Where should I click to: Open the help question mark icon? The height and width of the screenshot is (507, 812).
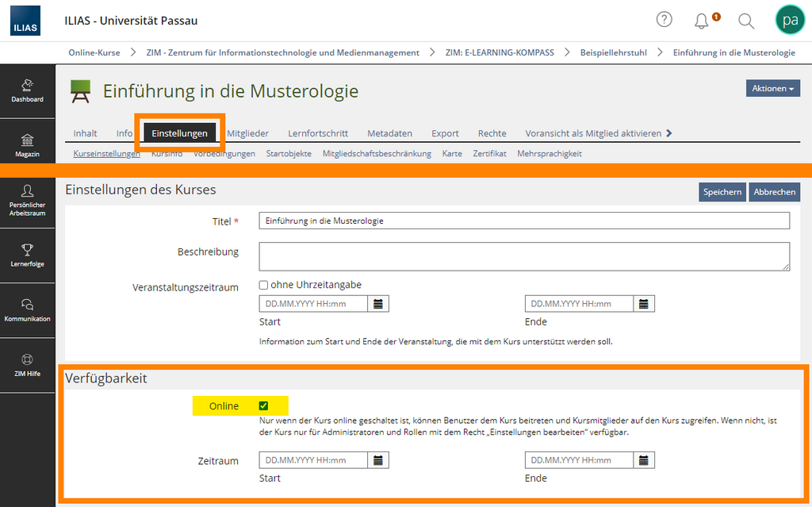[x=664, y=20]
